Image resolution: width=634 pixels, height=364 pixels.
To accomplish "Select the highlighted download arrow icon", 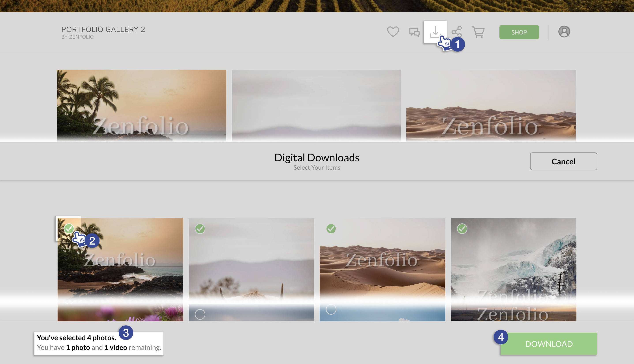I will pyautogui.click(x=435, y=32).
